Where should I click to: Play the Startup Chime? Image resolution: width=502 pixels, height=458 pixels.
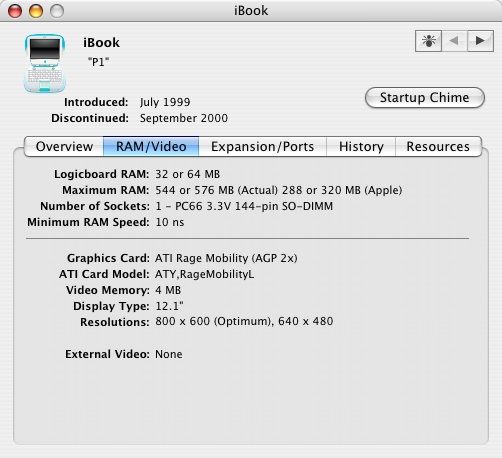tap(425, 98)
